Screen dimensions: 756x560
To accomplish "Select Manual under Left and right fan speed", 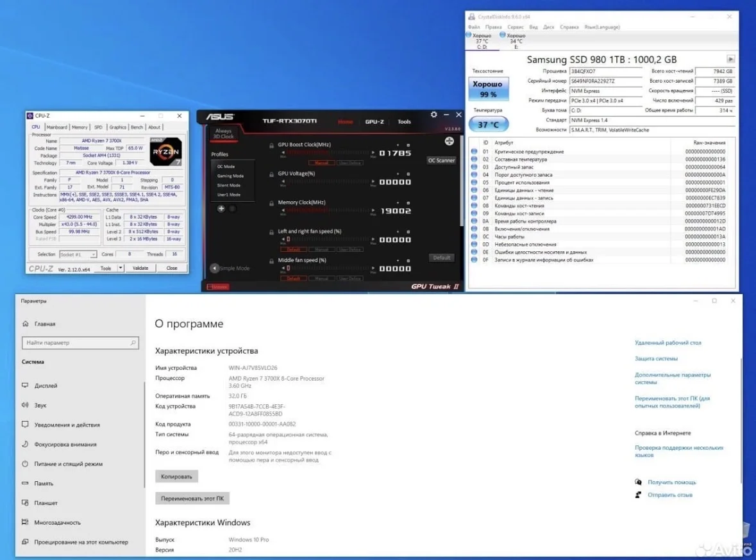I will (322, 250).
